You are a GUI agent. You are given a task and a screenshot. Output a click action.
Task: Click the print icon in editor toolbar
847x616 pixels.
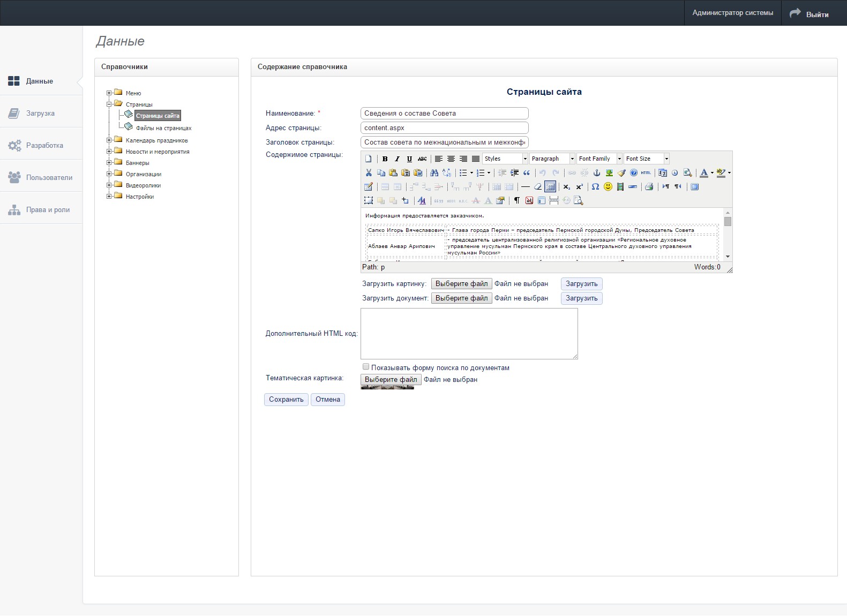tap(649, 187)
